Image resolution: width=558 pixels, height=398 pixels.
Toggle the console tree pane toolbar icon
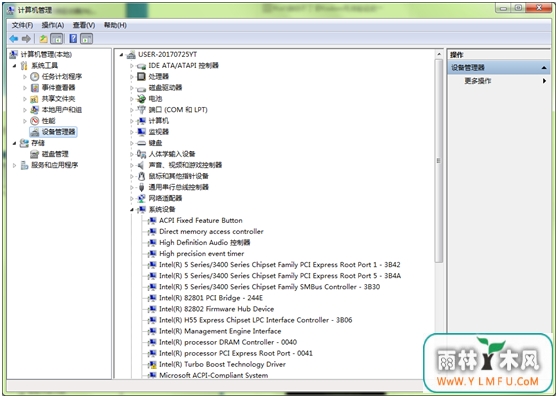pyautogui.click(x=57, y=38)
